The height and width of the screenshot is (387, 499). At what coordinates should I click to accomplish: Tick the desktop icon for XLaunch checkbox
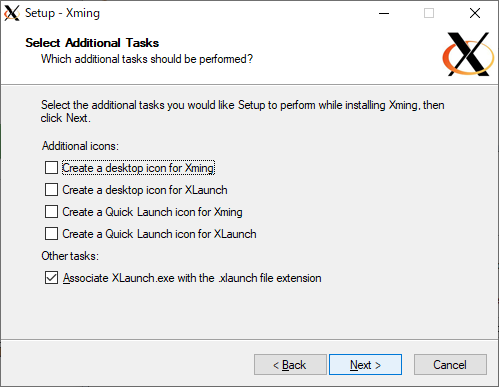(51, 190)
